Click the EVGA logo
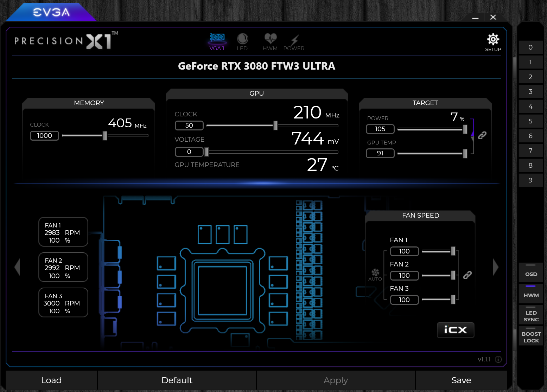Viewport: 547px width, 392px height. pyautogui.click(x=51, y=12)
